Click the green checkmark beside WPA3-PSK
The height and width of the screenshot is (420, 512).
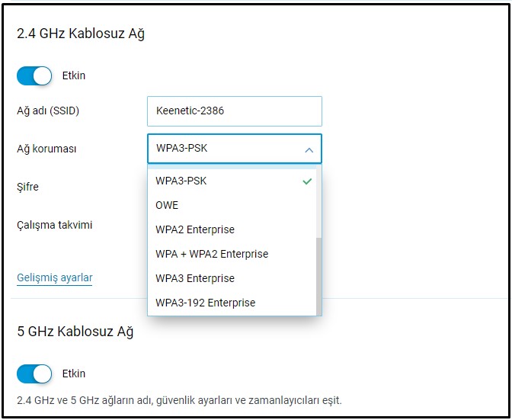(x=307, y=181)
